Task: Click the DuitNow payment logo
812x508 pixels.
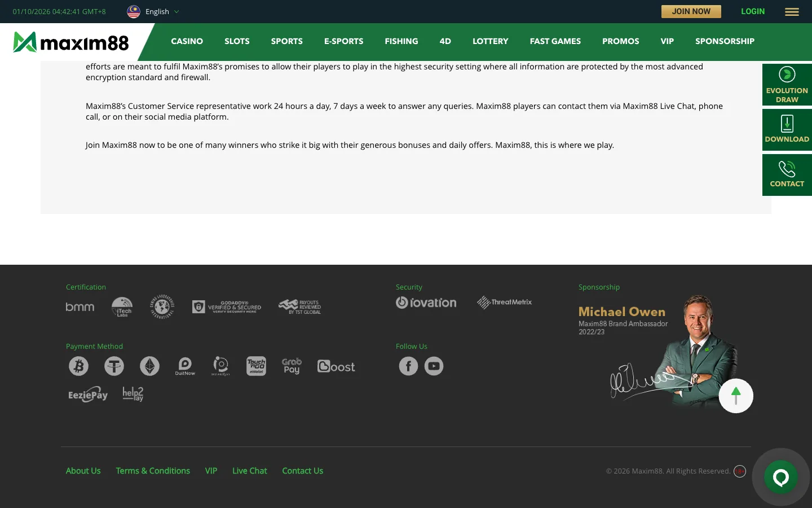Action: coord(185,366)
